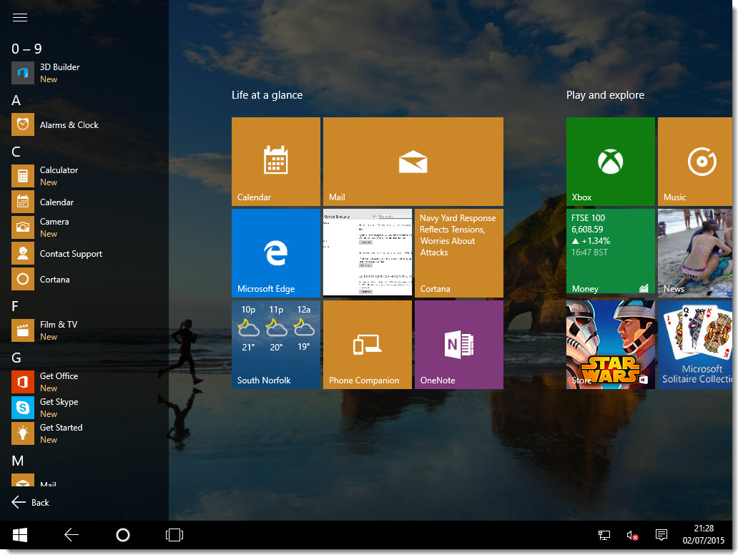Click the "A" letter heading to jump
Image resolution: width=743 pixels, height=560 pixels.
(16, 101)
